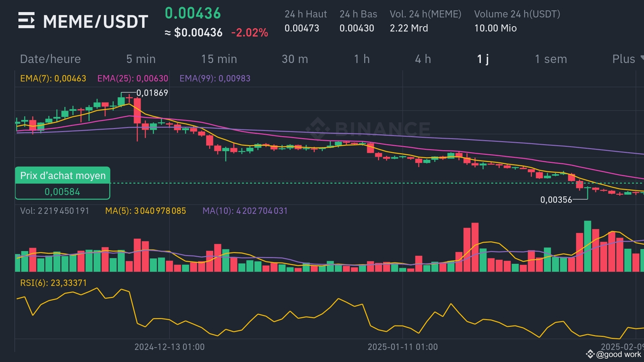
Task: Click the 0,00356 low price marker
Action: pos(556,200)
